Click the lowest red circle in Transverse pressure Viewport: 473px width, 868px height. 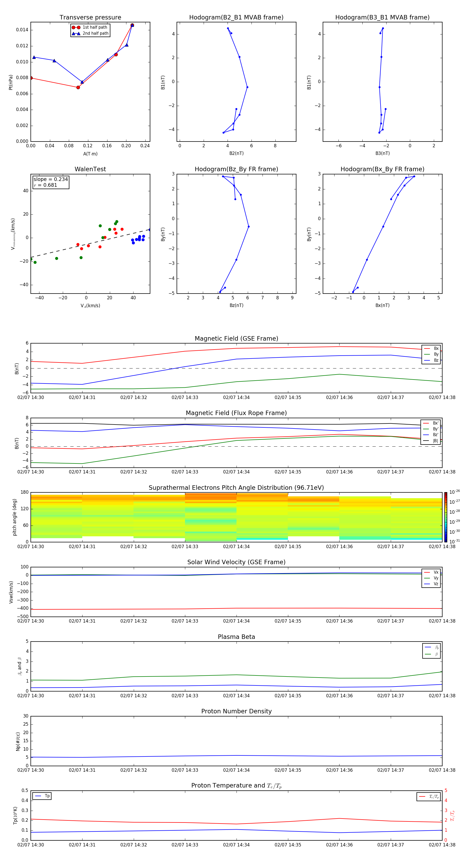[x=78, y=88]
